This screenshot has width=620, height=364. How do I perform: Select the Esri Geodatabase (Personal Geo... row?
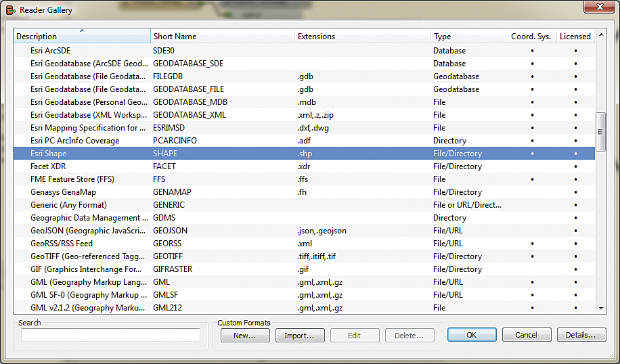tap(304, 102)
